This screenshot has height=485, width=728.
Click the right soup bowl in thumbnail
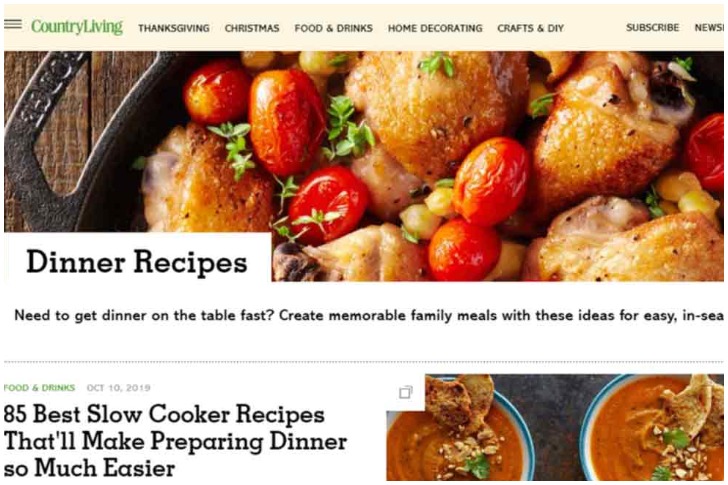[652, 428]
